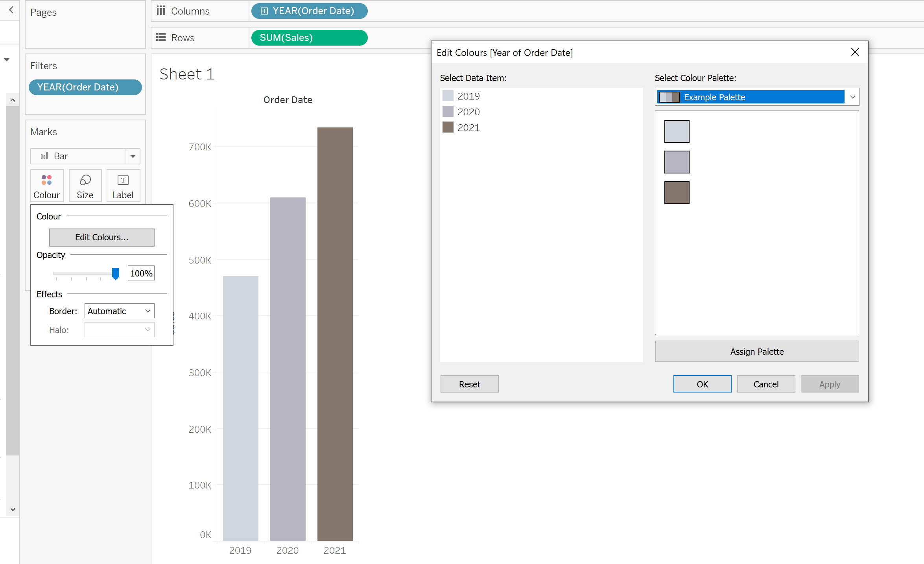Click the Columns shelf icon
This screenshot has height=564, width=924.
click(161, 11)
